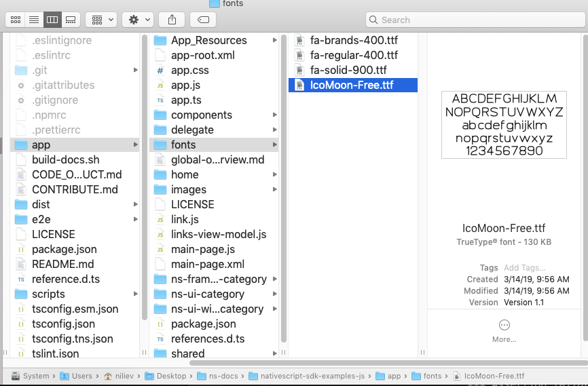Expand the .git folder arrow
The image size is (588, 386).
(x=135, y=70)
